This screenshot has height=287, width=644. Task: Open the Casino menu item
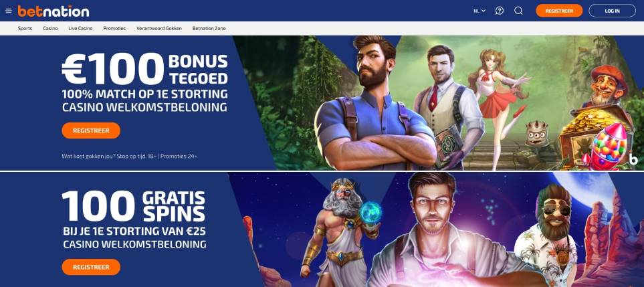click(51, 28)
